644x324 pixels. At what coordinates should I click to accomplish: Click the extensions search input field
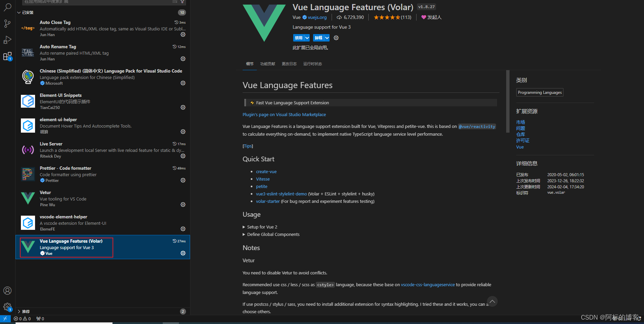coord(94,2)
